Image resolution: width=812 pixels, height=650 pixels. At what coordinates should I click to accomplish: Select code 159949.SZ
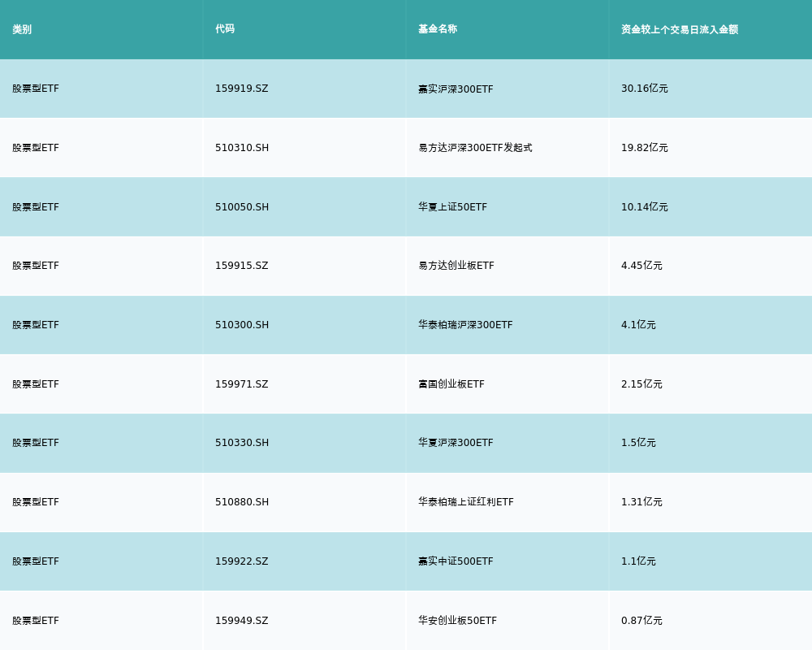coord(242,621)
